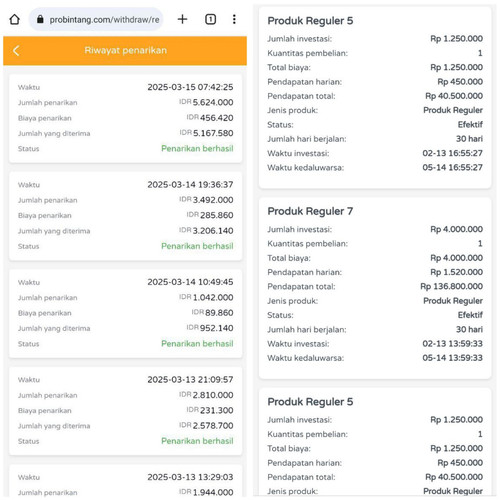500x500 pixels.
Task: Click Penarikan berhasil status for IDR 3.492.000
Action: click(x=197, y=246)
